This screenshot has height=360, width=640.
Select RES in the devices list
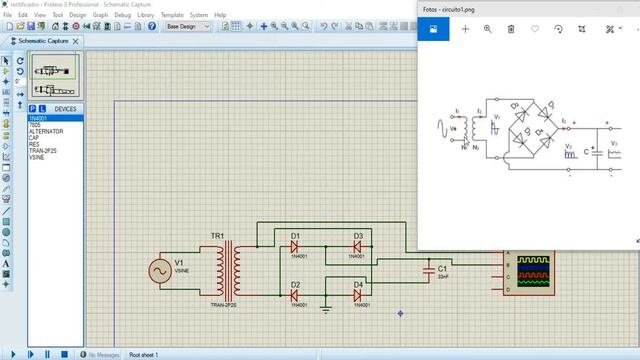(56, 144)
